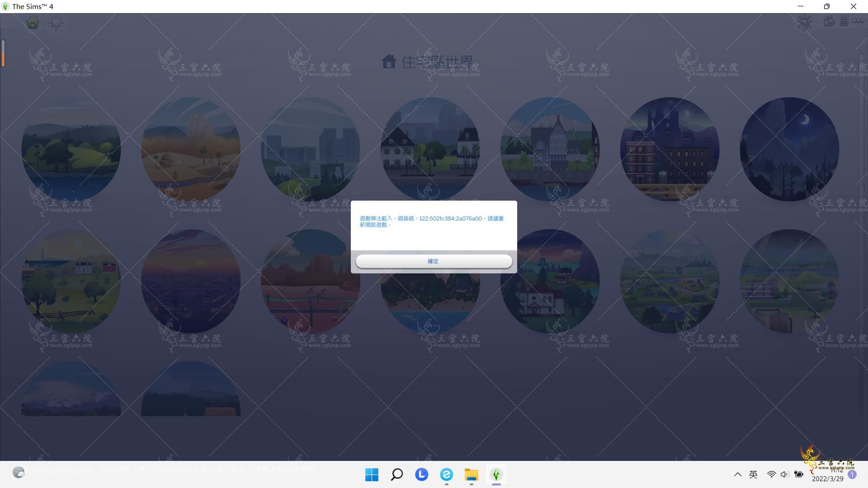Open the three-dots options menu icon

(858, 21)
